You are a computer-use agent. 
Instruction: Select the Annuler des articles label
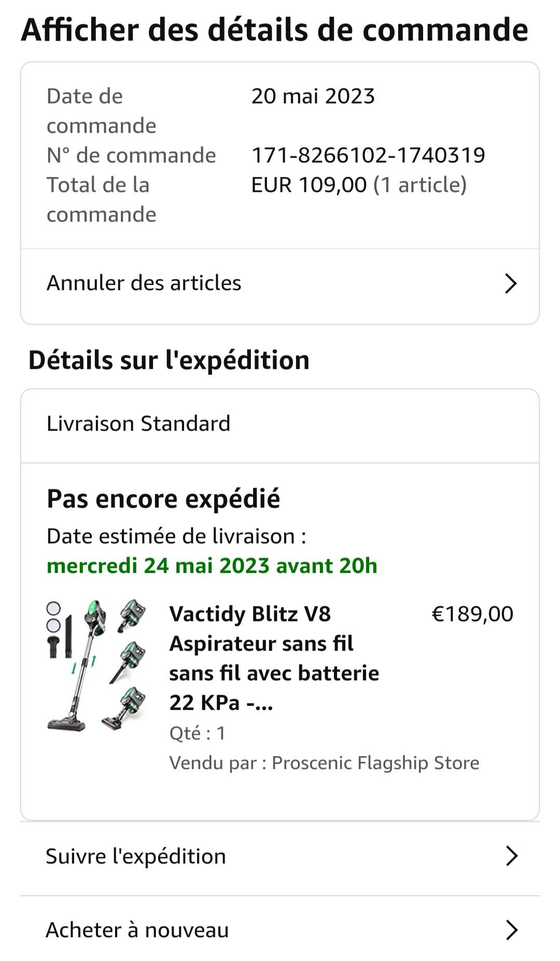coord(144,283)
